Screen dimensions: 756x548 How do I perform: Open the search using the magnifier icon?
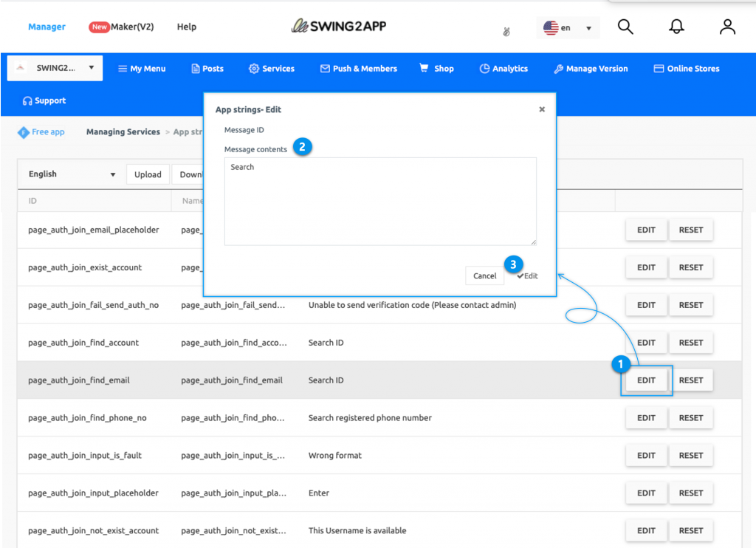click(x=625, y=26)
